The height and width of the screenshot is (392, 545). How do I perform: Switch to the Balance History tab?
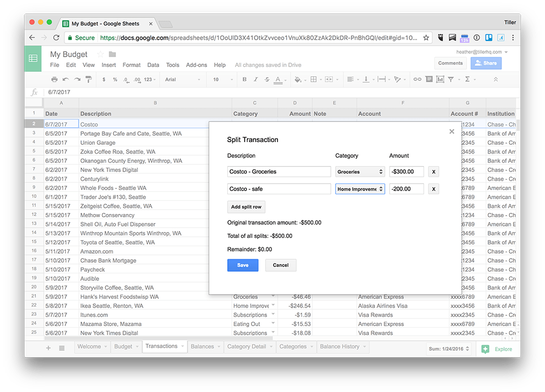coord(343,346)
